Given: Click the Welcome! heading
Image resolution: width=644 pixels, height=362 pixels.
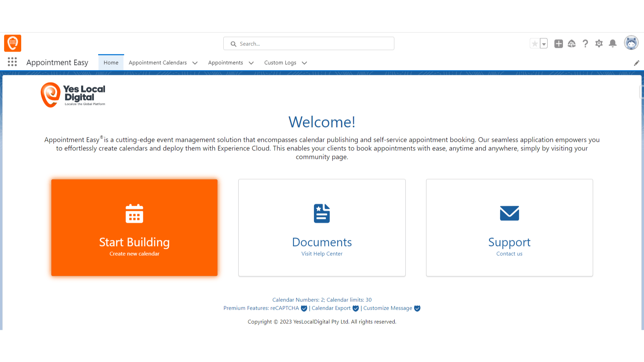Looking at the screenshot, I should point(322,122).
